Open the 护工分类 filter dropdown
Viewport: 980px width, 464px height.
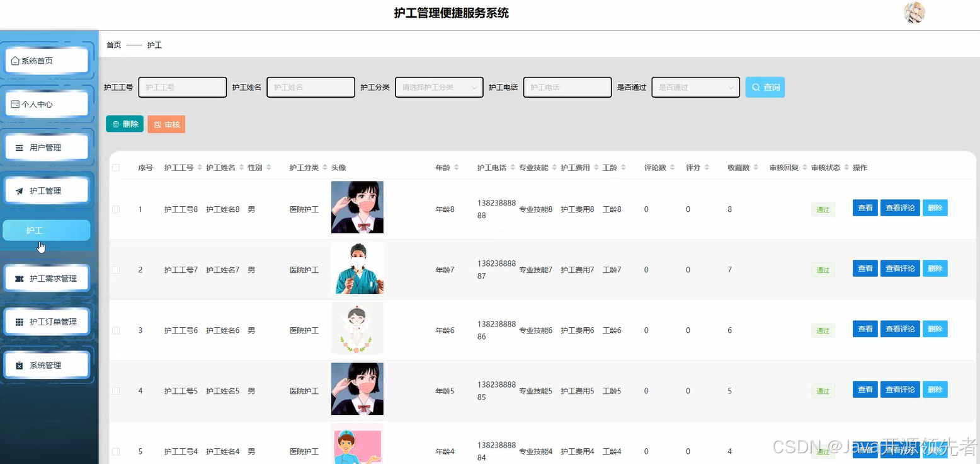pos(439,88)
